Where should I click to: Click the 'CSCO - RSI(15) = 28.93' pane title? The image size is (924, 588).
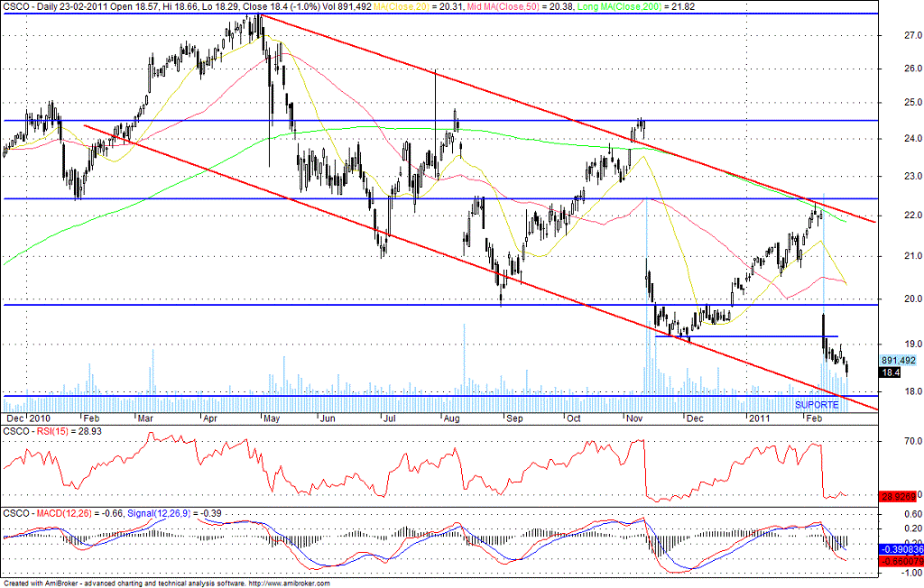click(51, 431)
